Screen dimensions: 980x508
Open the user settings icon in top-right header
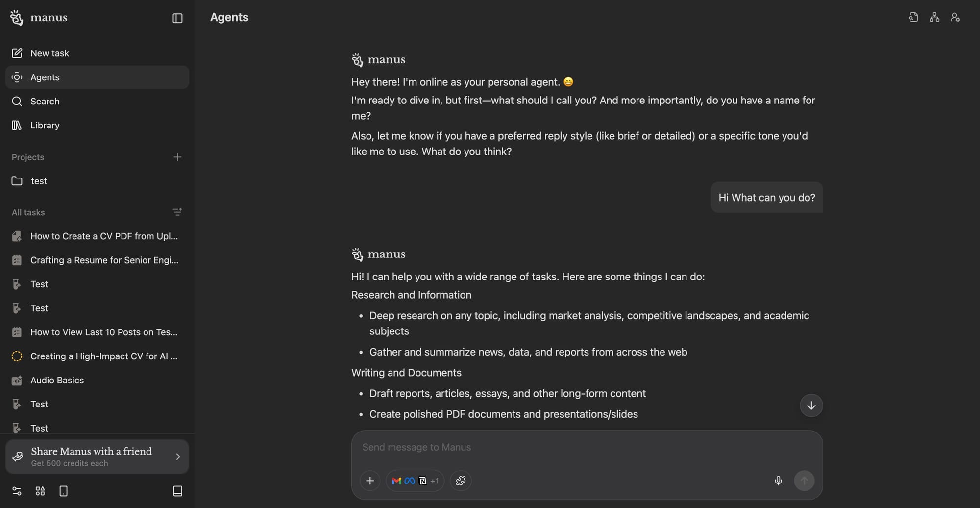pyautogui.click(x=955, y=17)
